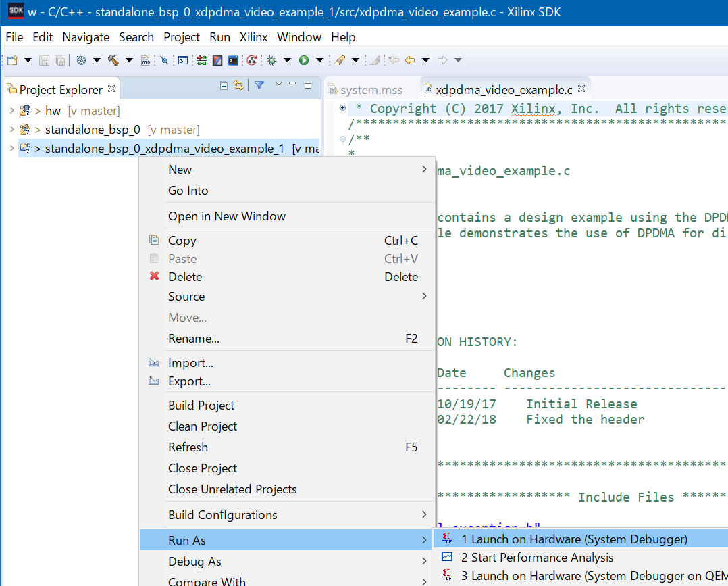
Task: Open the Window menu
Action: [x=299, y=37]
